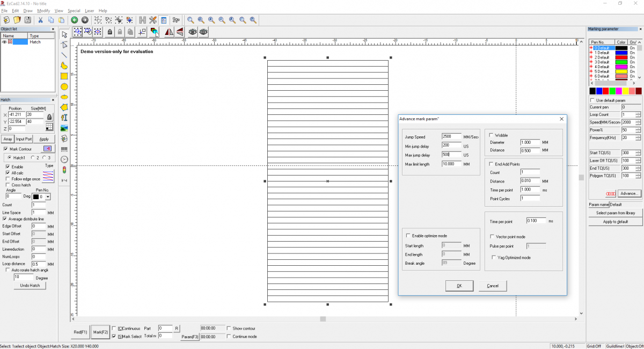Tick the Enable optimize mode checkbox
The image size is (644, 349).
click(x=408, y=236)
